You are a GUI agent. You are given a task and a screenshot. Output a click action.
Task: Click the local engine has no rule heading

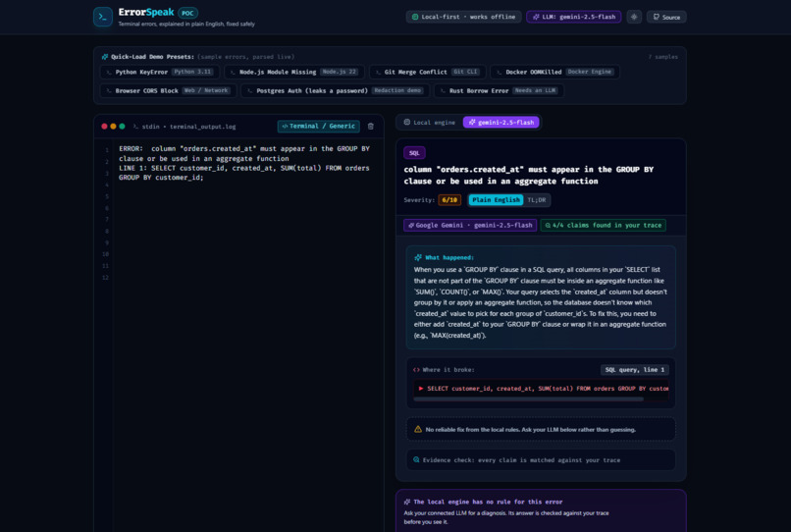pos(488,502)
